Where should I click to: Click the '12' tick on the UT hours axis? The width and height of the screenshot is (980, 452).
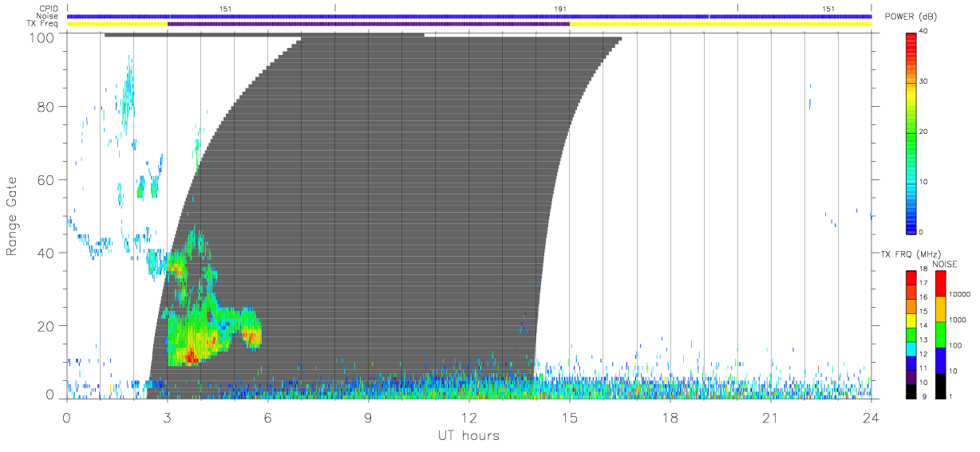tap(469, 418)
